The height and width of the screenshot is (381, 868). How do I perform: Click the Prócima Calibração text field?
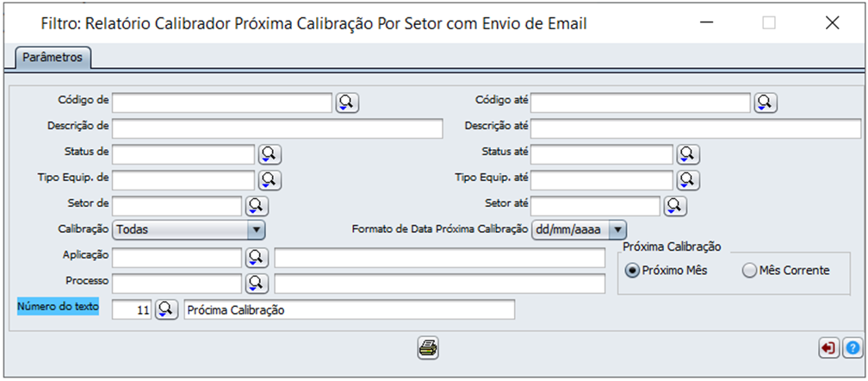click(349, 309)
